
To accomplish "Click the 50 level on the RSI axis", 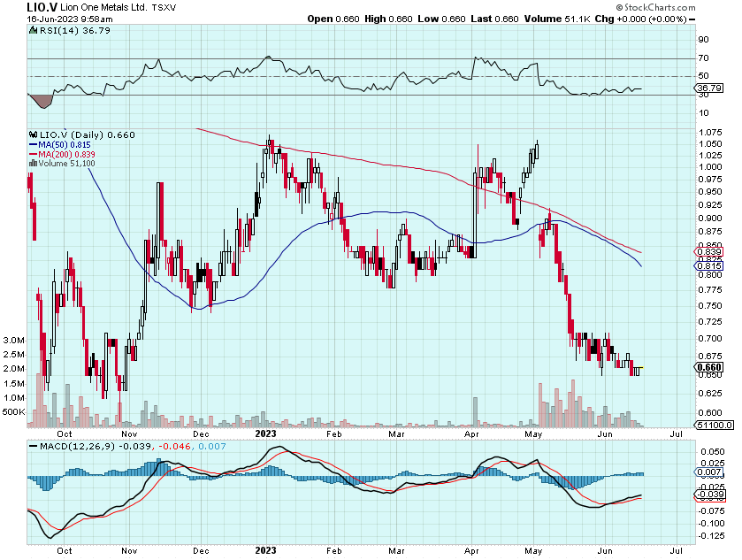I will 704,76.
